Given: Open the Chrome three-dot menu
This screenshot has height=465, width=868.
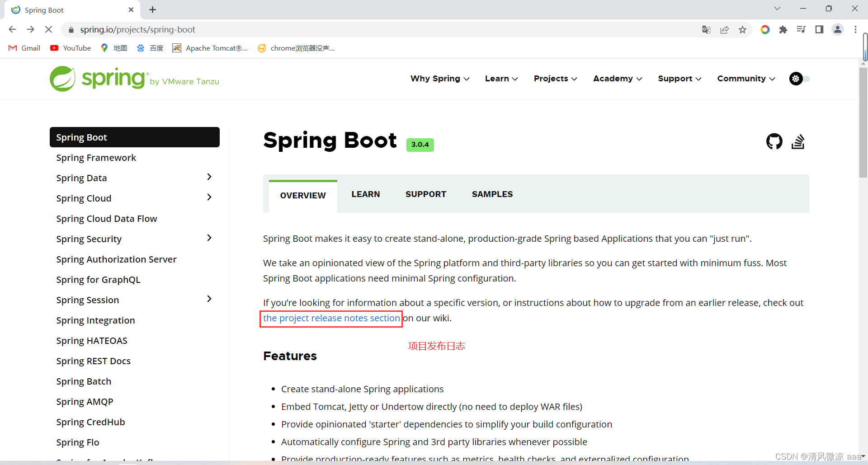Looking at the screenshot, I should click(x=855, y=29).
